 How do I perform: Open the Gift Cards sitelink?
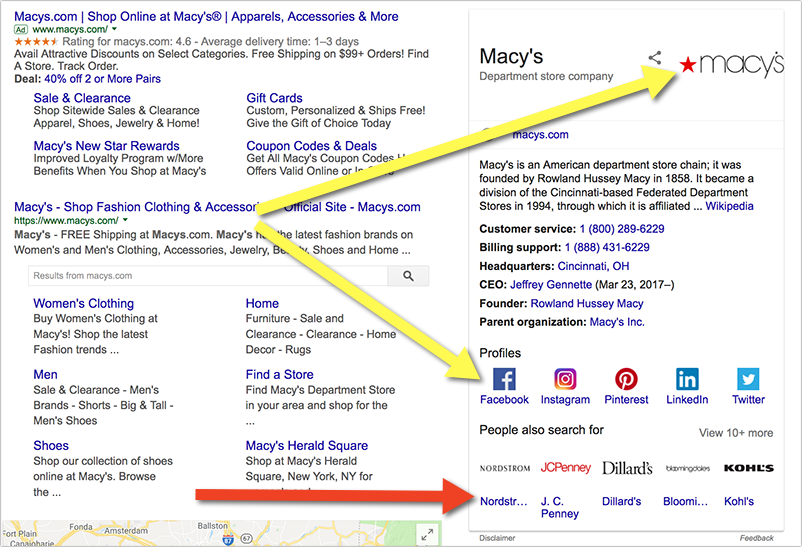pos(274,98)
